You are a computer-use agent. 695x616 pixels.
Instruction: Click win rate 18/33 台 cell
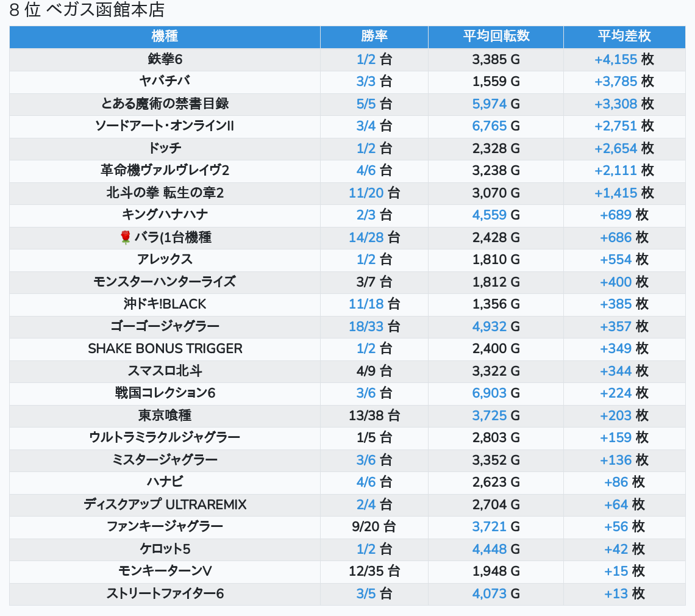(374, 326)
